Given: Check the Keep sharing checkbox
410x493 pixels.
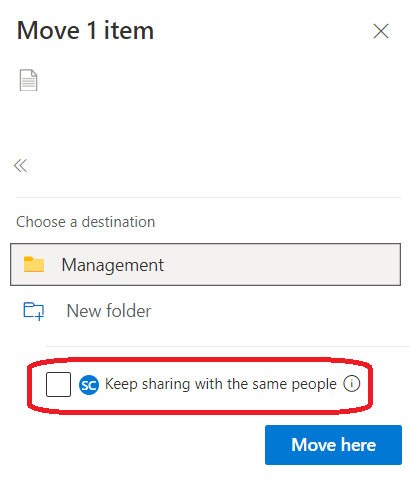Looking at the screenshot, I should [x=58, y=384].
